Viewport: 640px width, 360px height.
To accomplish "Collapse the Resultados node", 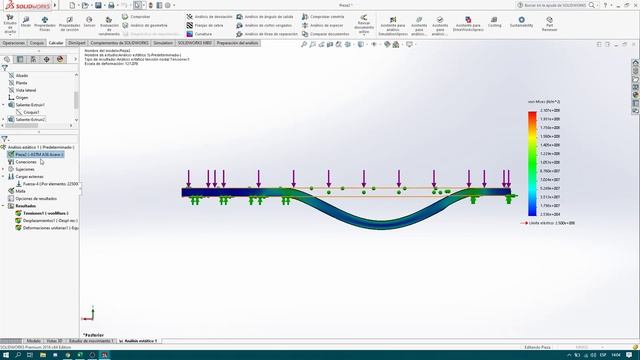I will click(3, 206).
